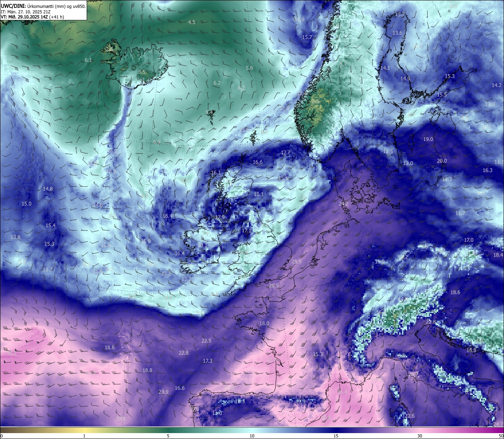Click the '14.9' value on the map

(405, 79)
